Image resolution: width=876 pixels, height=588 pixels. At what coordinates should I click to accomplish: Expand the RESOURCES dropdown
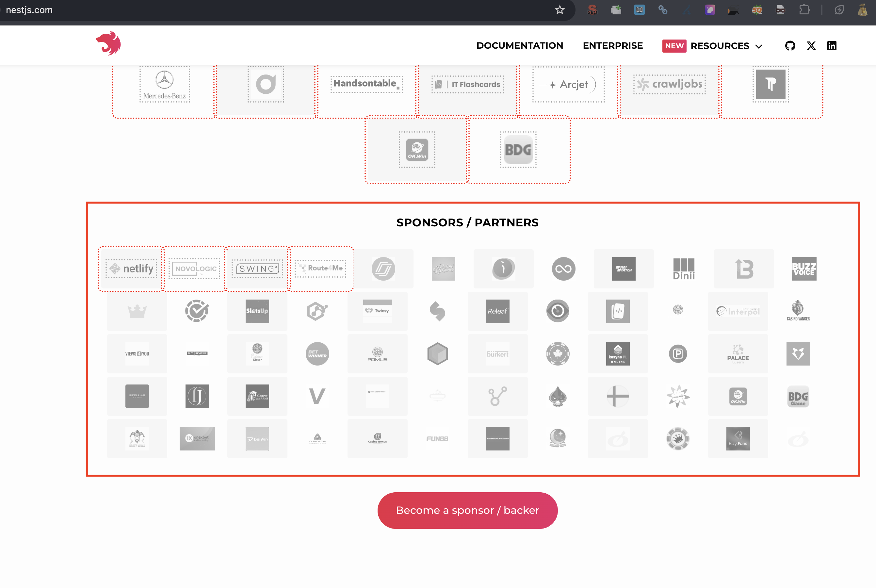pyautogui.click(x=726, y=46)
